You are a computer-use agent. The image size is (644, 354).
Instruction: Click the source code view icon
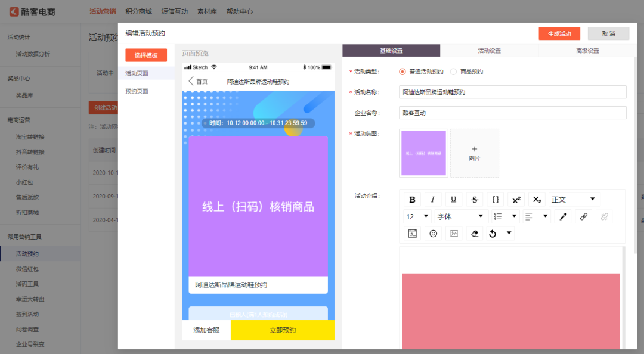[x=412, y=233]
